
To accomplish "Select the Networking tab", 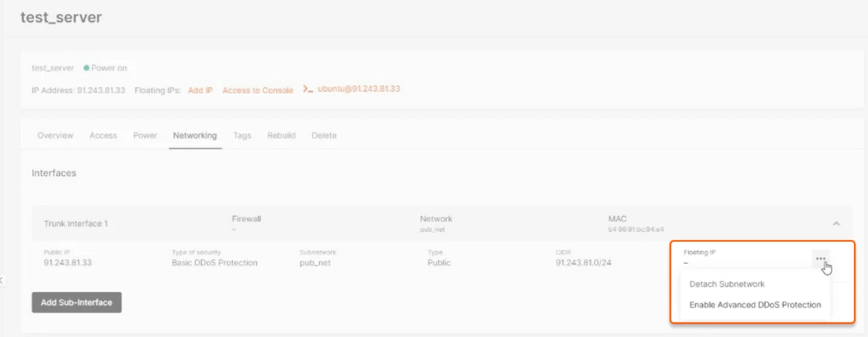I will (194, 135).
